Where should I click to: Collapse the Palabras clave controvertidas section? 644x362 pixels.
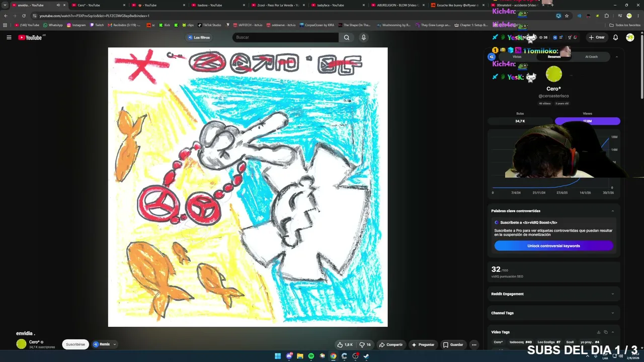click(612, 211)
